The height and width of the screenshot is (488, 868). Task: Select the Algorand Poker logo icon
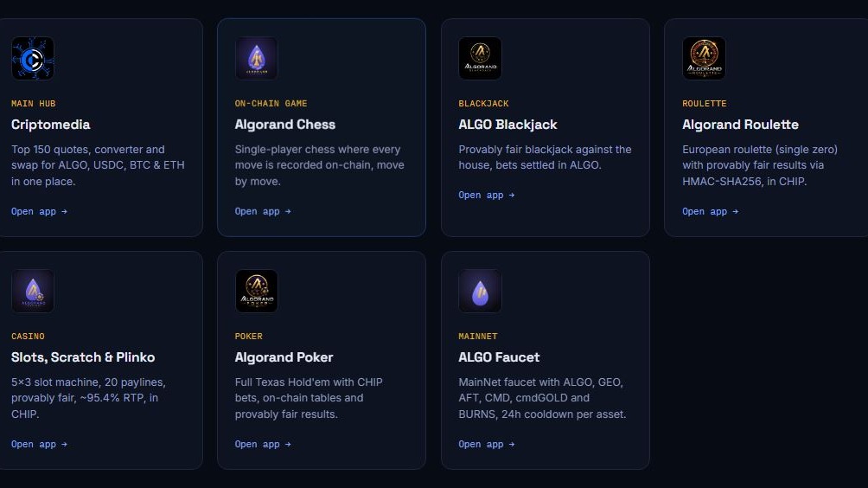(x=256, y=291)
